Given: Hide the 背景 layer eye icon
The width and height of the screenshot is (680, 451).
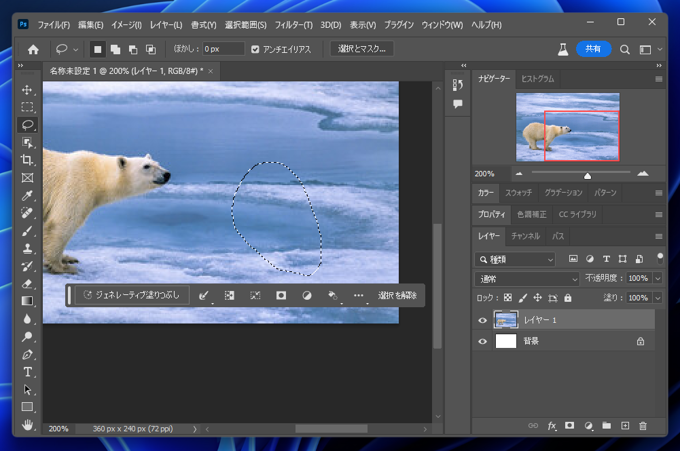Looking at the screenshot, I should click(x=483, y=341).
